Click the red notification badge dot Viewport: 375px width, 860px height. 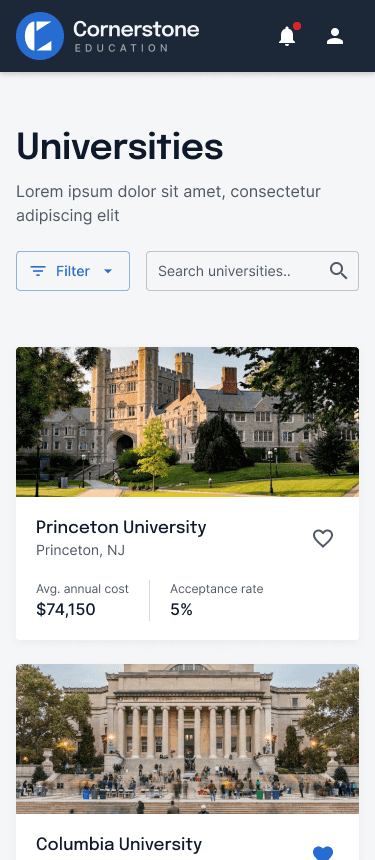point(297,26)
